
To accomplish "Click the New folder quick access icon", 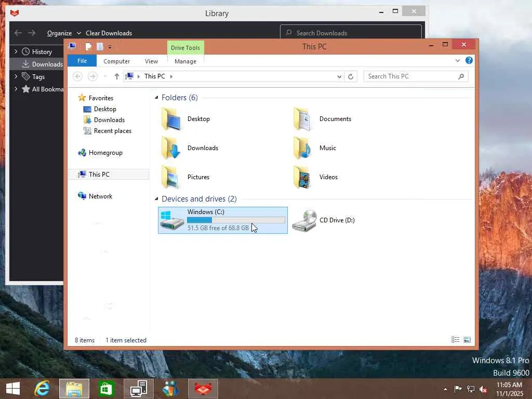I will click(x=100, y=46).
